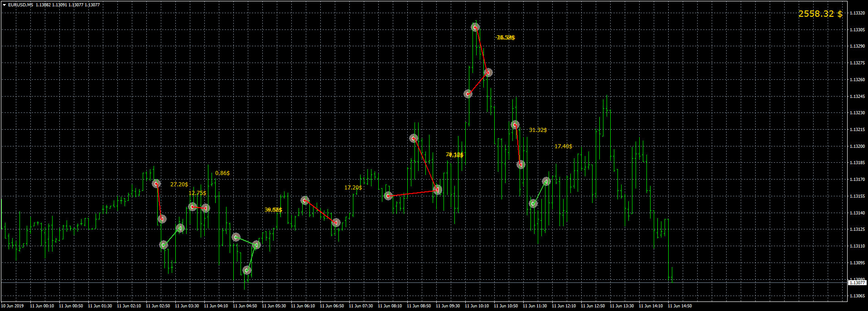Viewport: 868px width, 311px height.
Task: Click the 1.13230 price axis label
Action: (857, 113)
